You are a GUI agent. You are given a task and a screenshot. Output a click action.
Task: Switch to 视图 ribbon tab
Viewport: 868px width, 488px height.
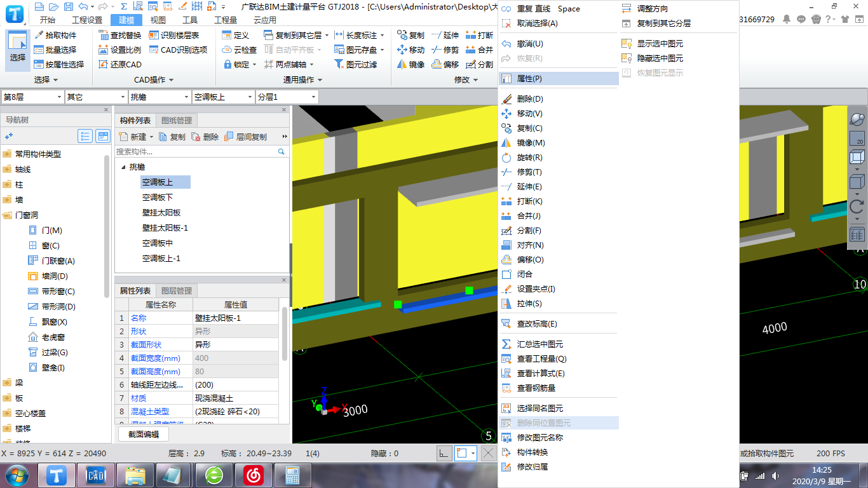(x=158, y=20)
